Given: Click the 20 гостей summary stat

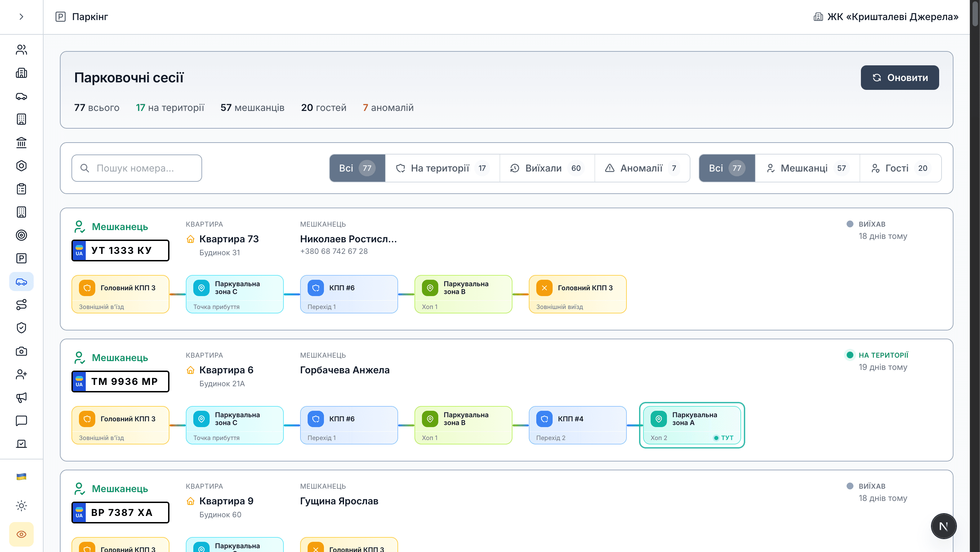Looking at the screenshot, I should [323, 108].
